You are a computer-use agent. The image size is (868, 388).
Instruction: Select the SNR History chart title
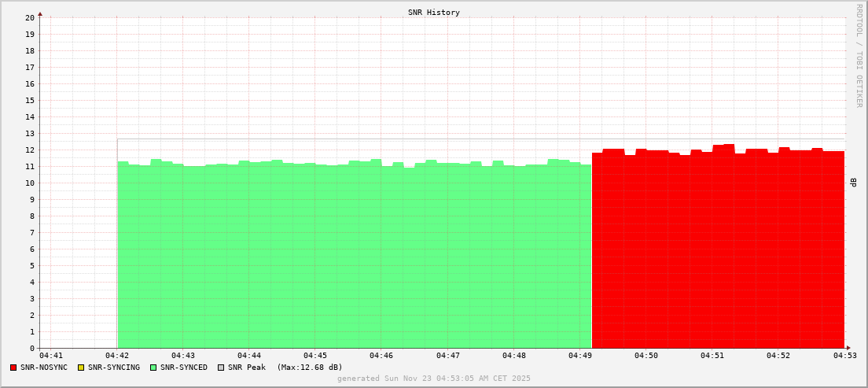433,13
